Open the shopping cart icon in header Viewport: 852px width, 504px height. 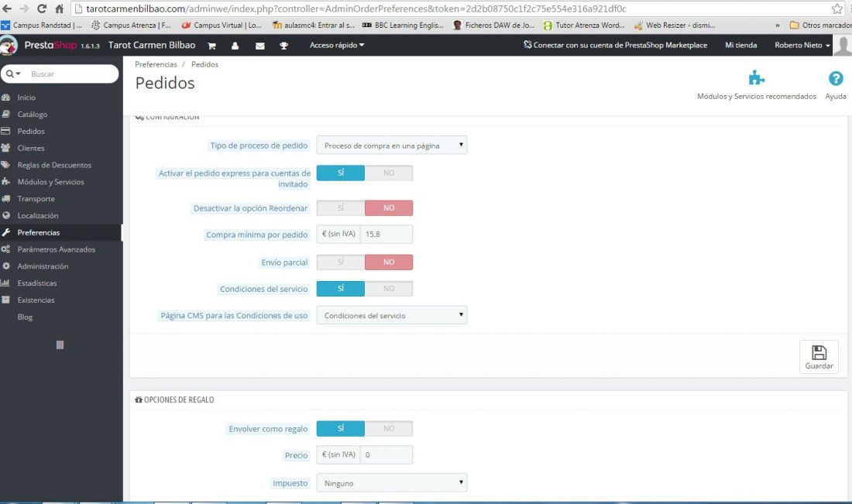tap(212, 46)
